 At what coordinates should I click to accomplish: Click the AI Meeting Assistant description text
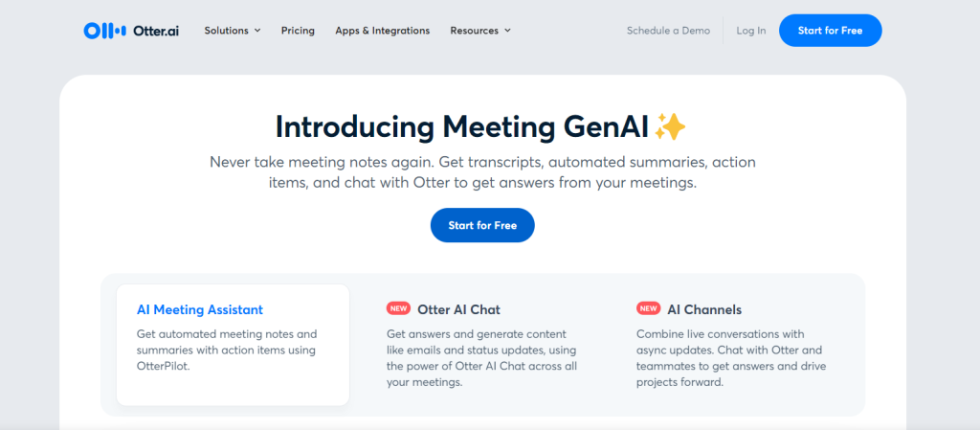click(227, 350)
